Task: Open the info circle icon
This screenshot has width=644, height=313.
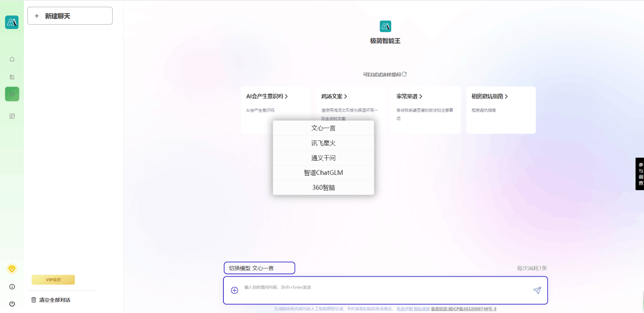Action: [x=12, y=287]
